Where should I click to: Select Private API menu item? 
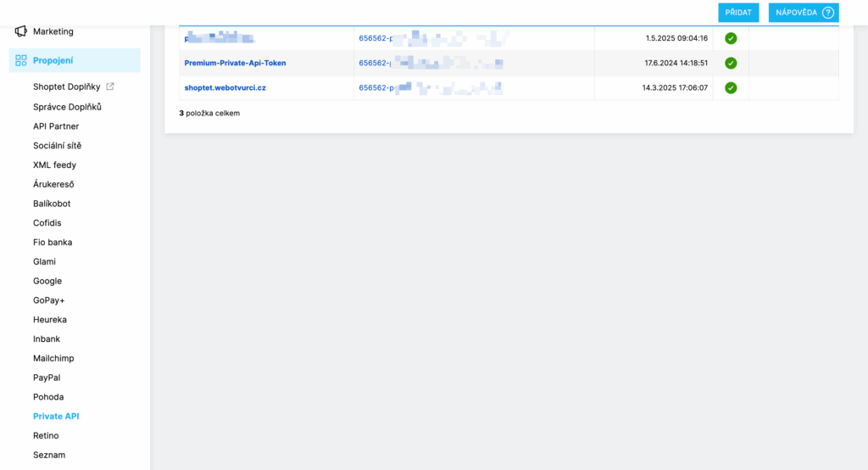pyautogui.click(x=56, y=417)
